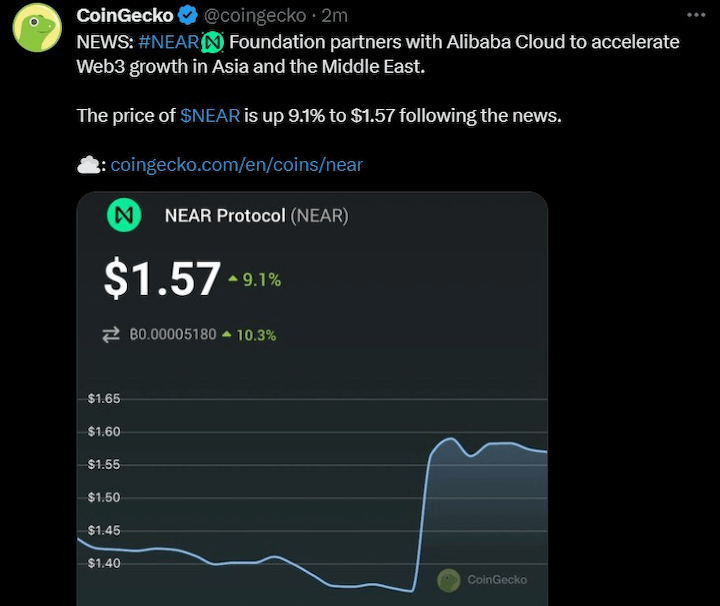This screenshot has height=606, width=720.
Task: Open the $NEAR cashtag link
Action: click(x=210, y=116)
